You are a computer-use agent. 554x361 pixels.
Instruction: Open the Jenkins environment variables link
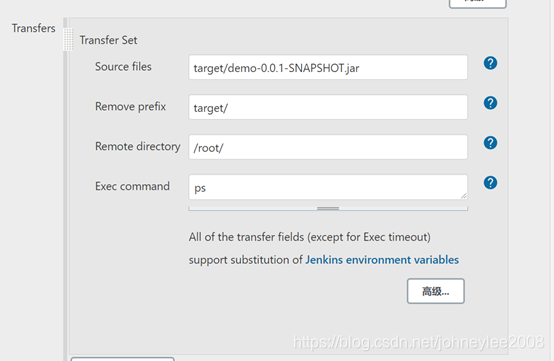tap(382, 260)
